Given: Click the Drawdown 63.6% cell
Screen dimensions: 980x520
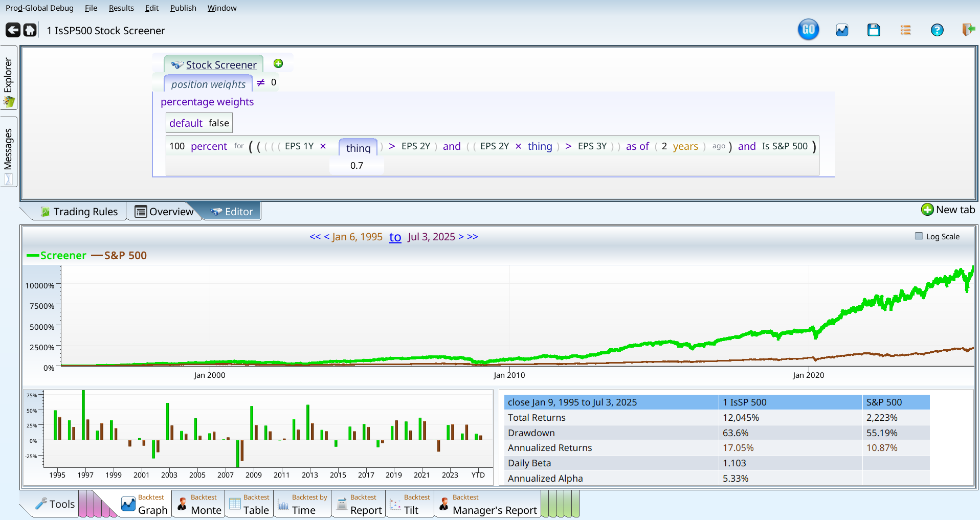Looking at the screenshot, I should coord(790,433).
